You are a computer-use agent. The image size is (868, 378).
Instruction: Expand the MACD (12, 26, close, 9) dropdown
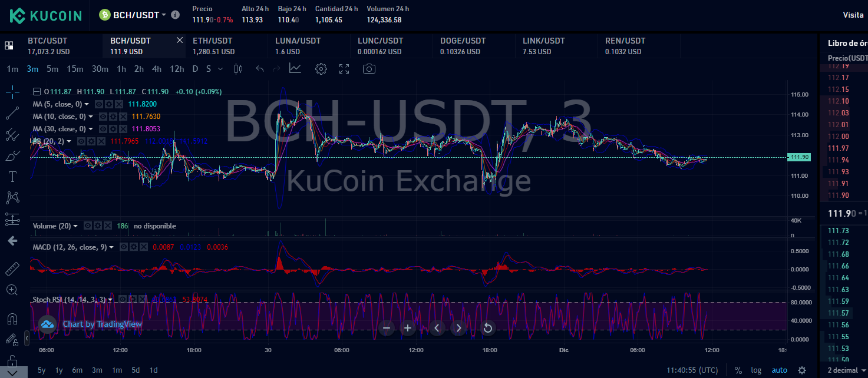(111, 247)
